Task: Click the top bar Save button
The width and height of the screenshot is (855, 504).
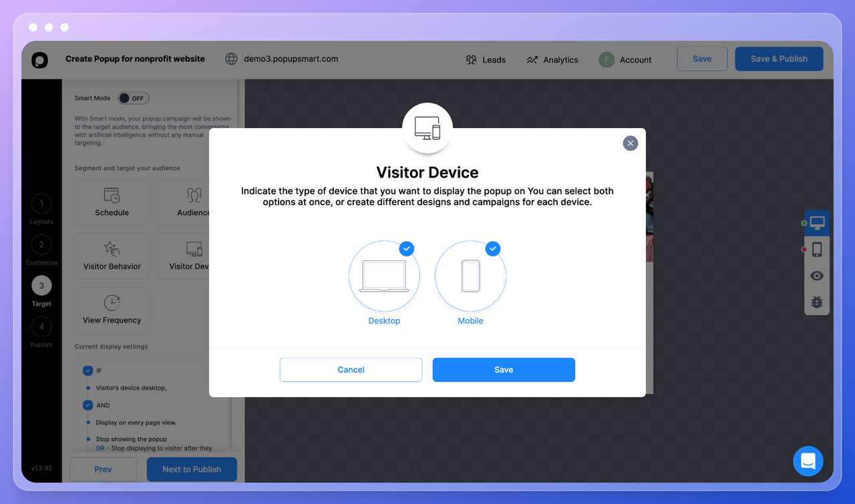Action: pos(702,59)
